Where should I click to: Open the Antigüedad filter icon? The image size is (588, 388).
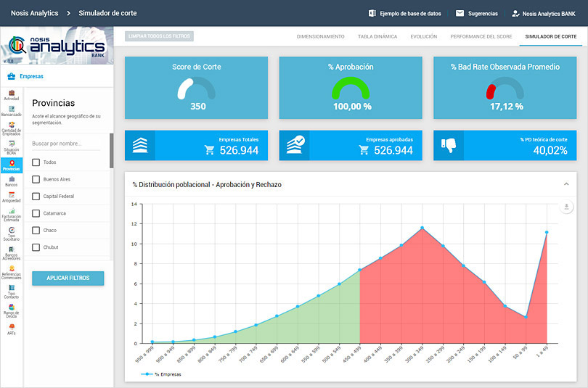[12, 195]
